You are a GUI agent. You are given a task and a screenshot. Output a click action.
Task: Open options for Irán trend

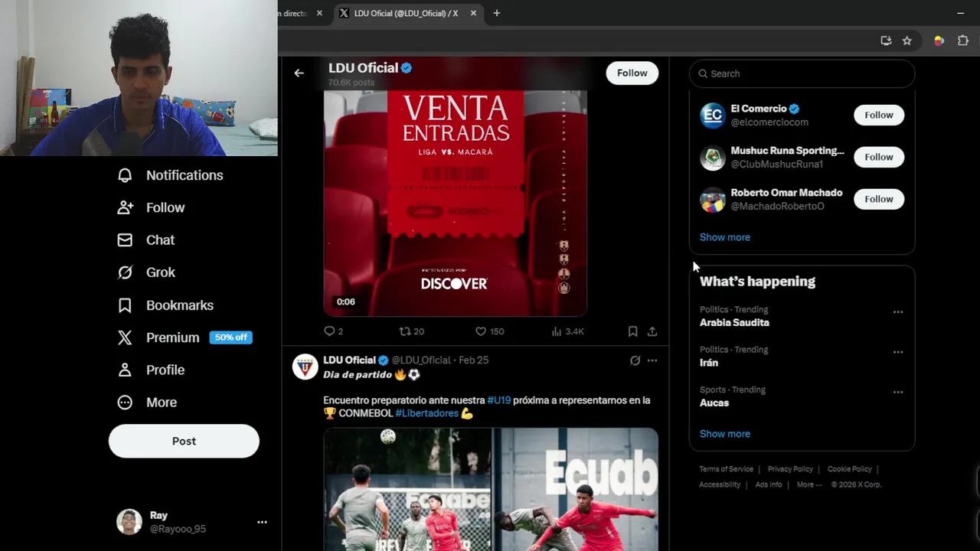click(x=898, y=352)
